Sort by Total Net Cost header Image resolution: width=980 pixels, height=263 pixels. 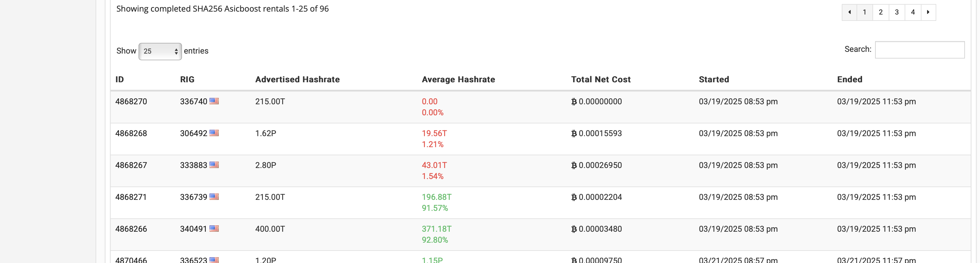(x=600, y=79)
